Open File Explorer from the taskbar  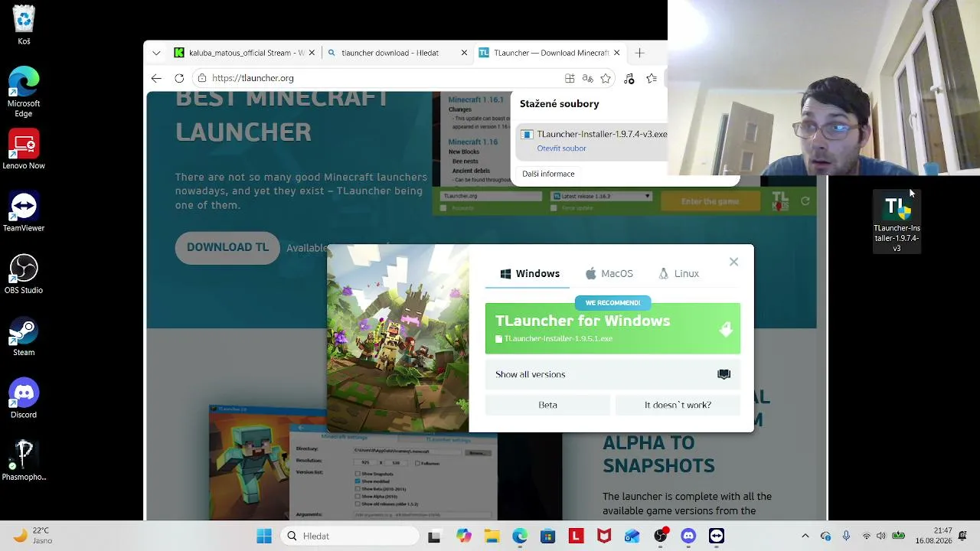pos(492,536)
